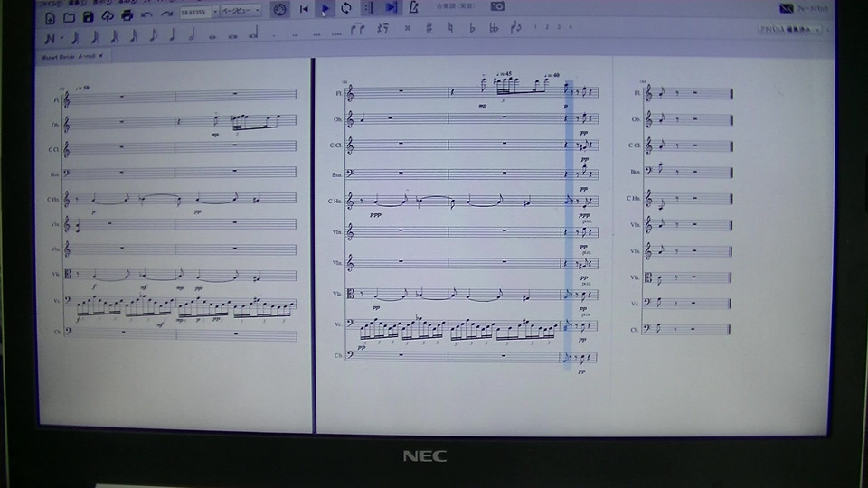
Task: Print the score
Action: click(x=127, y=15)
